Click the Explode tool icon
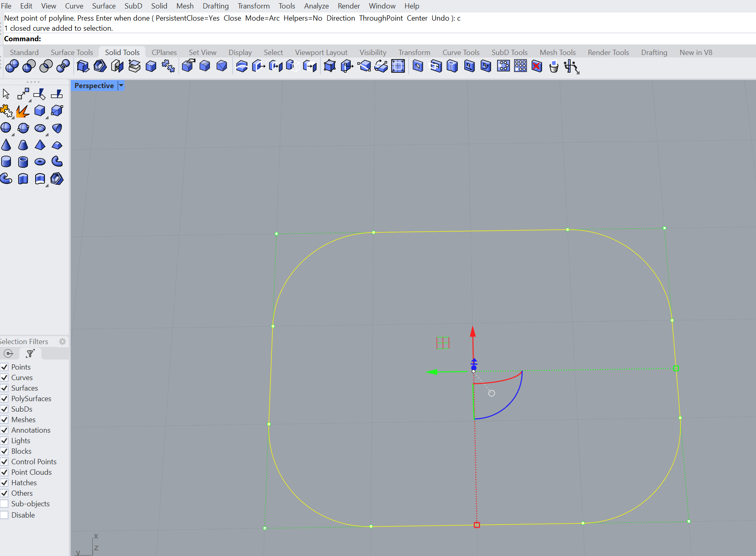Screen dimensions: 756x556 coord(23,111)
